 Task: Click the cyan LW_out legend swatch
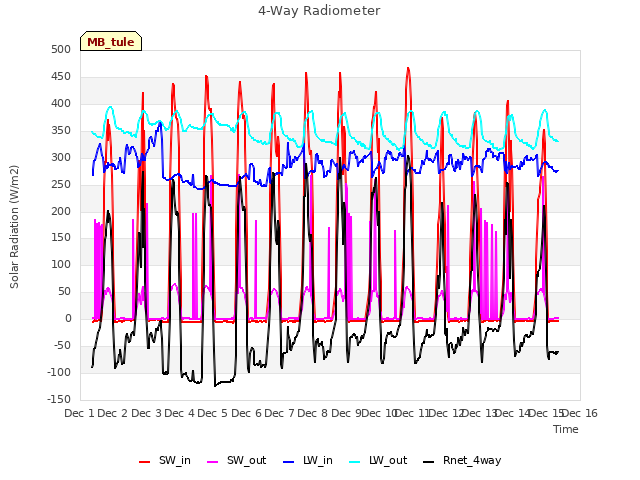tap(355, 462)
